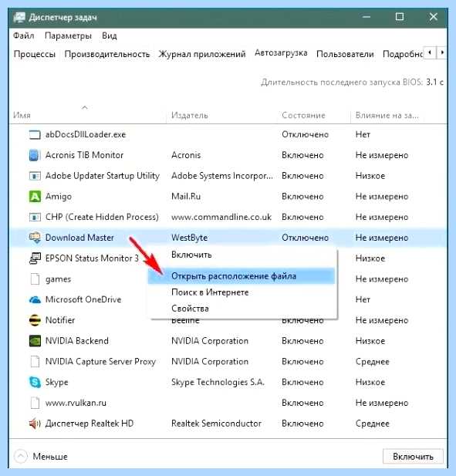Switch to the Пользователи tab
456x476 pixels.
[x=345, y=54]
